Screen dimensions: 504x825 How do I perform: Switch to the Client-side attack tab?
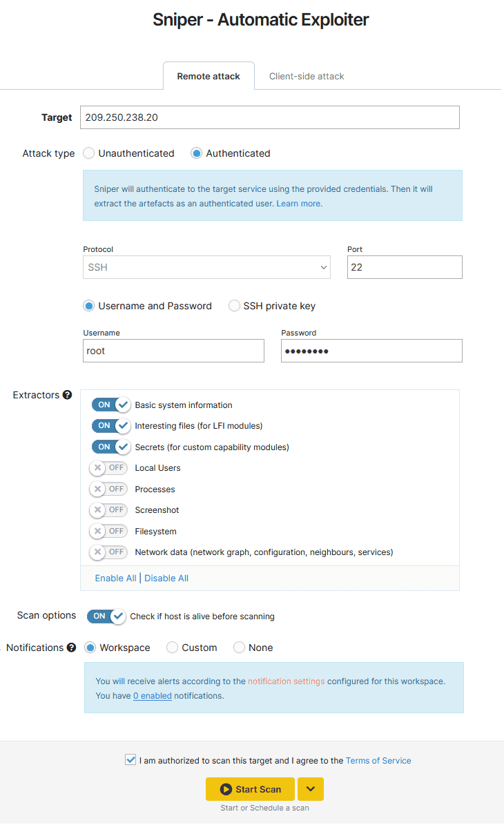[307, 76]
